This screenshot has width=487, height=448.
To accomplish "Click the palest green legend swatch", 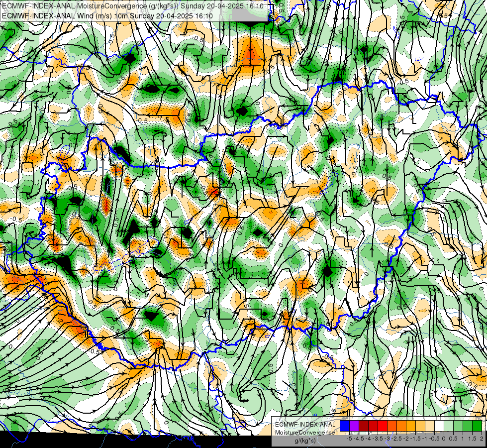I will pyautogui.click(x=449, y=426).
